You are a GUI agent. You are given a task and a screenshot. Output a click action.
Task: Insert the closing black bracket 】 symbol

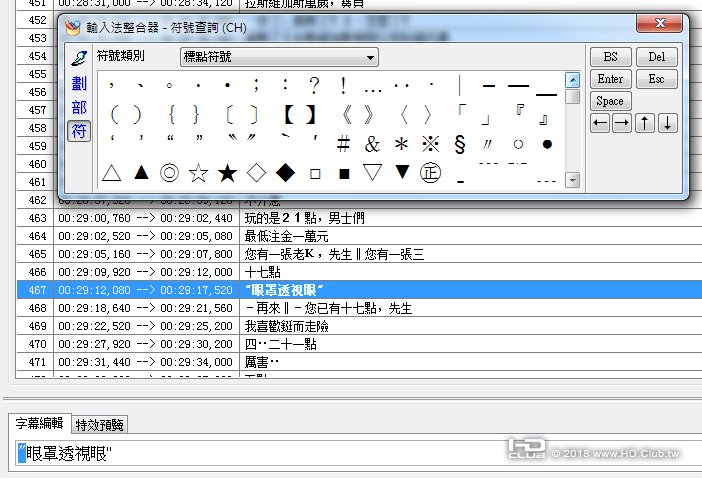point(311,115)
